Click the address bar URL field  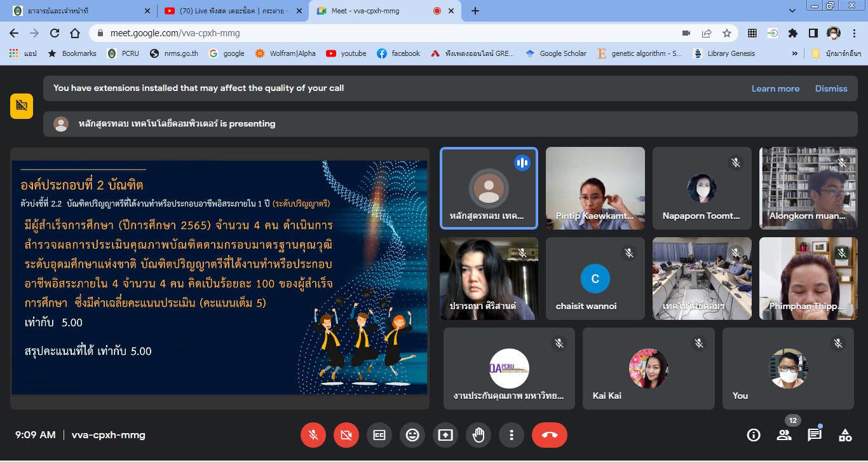381,33
